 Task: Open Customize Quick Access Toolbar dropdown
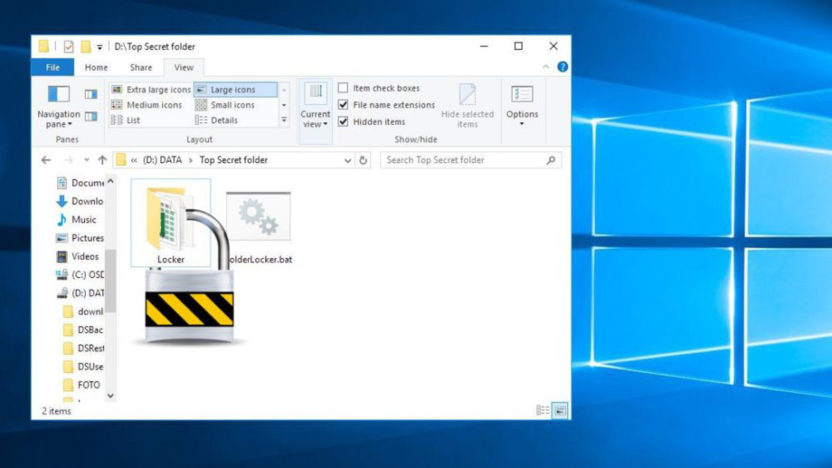[x=99, y=47]
